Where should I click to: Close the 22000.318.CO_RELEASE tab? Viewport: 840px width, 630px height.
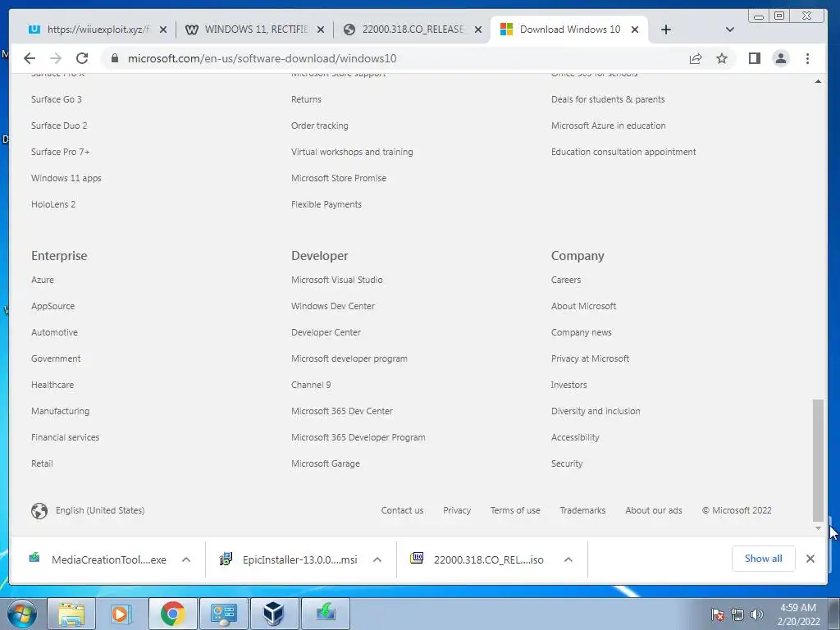pyautogui.click(x=478, y=30)
